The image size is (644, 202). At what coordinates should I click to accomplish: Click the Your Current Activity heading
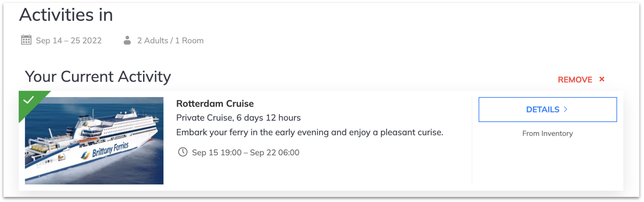tap(98, 77)
